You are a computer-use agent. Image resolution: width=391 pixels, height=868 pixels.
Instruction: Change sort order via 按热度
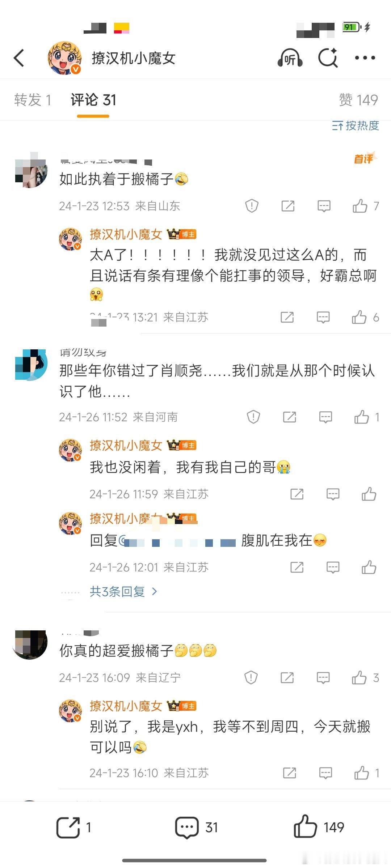356,125
